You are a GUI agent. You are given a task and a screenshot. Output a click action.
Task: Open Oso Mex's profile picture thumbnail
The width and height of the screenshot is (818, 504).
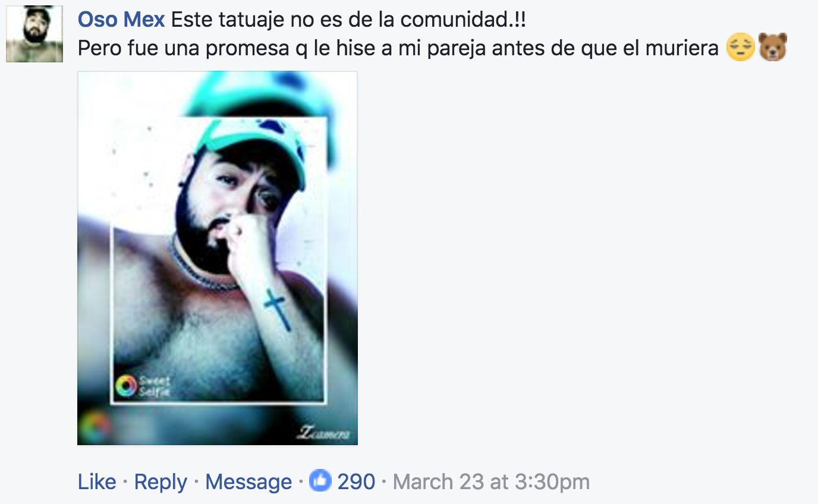click(x=34, y=34)
